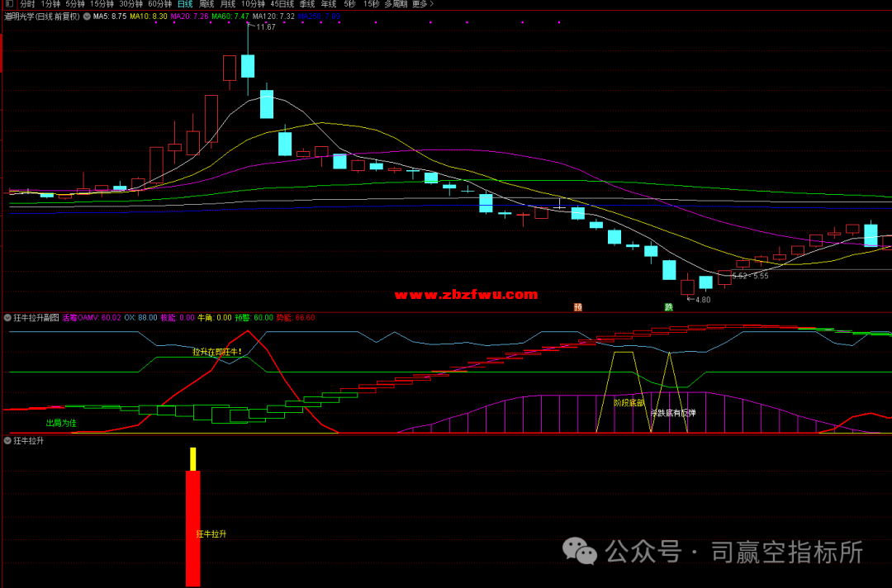Switch chart to 30分钟 period
The image size is (892, 588).
coord(130,4)
